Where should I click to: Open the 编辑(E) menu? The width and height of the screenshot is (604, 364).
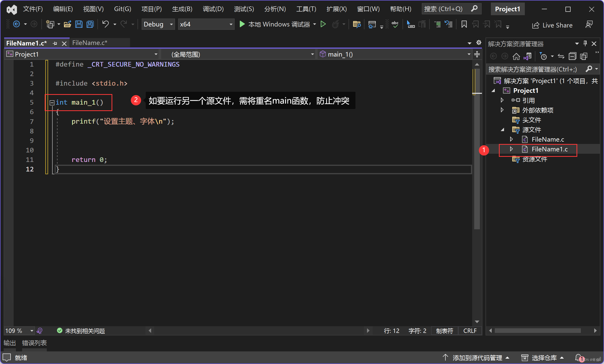[x=63, y=9]
